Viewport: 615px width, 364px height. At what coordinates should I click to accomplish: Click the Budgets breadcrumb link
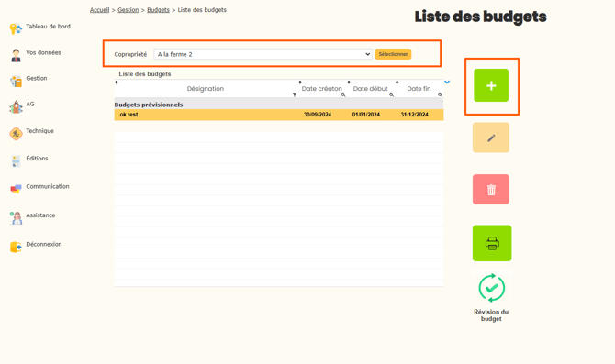(x=158, y=10)
